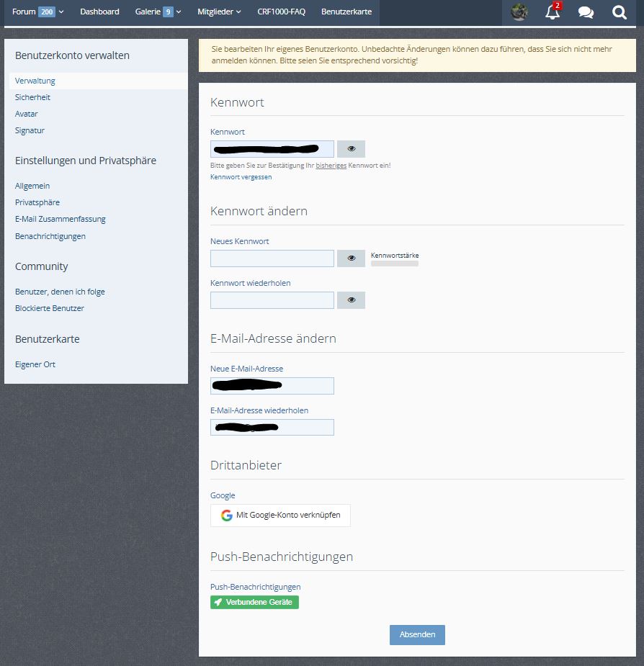Click the search magnifier icon
The width and height of the screenshot is (644, 666).
[620, 12]
